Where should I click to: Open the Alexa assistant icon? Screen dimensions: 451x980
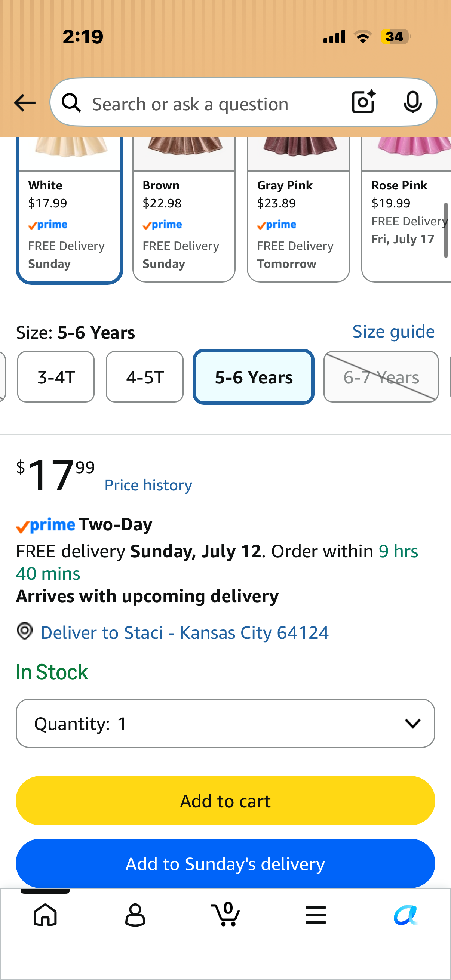tap(406, 915)
